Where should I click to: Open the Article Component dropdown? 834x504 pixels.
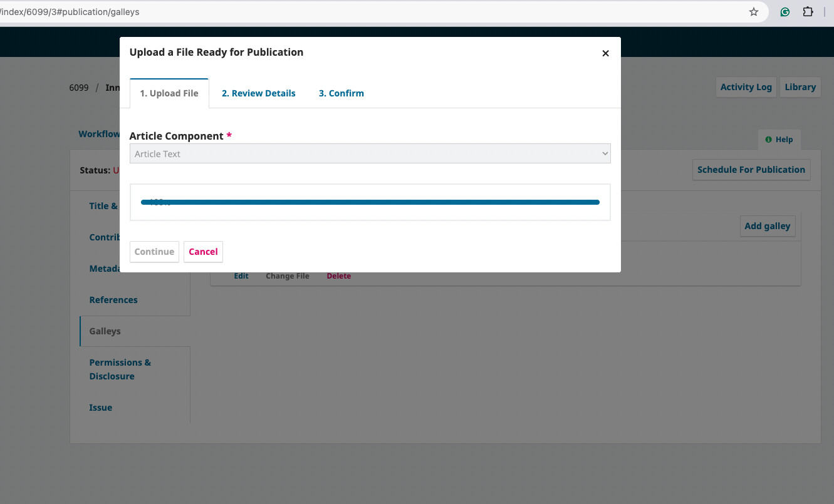point(370,153)
